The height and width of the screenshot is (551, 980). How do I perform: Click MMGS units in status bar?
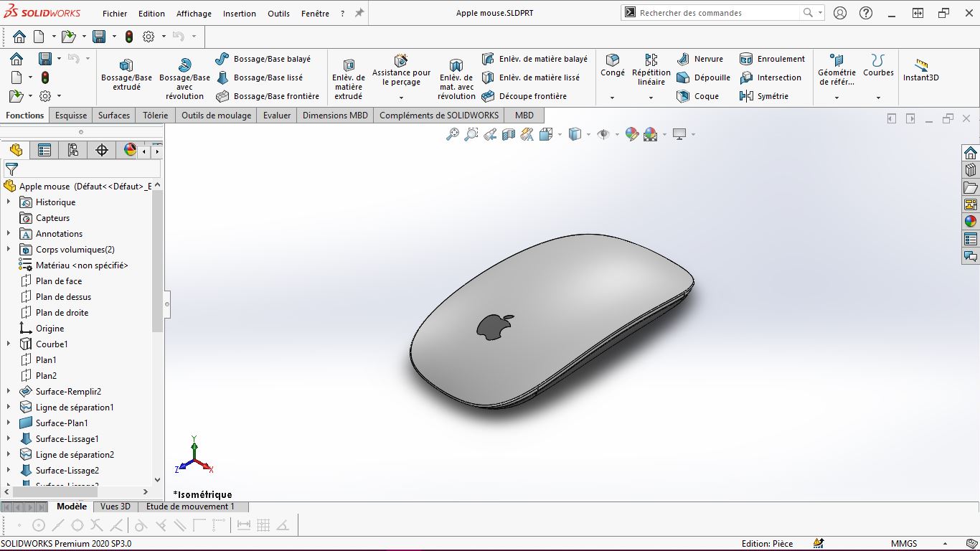point(904,544)
